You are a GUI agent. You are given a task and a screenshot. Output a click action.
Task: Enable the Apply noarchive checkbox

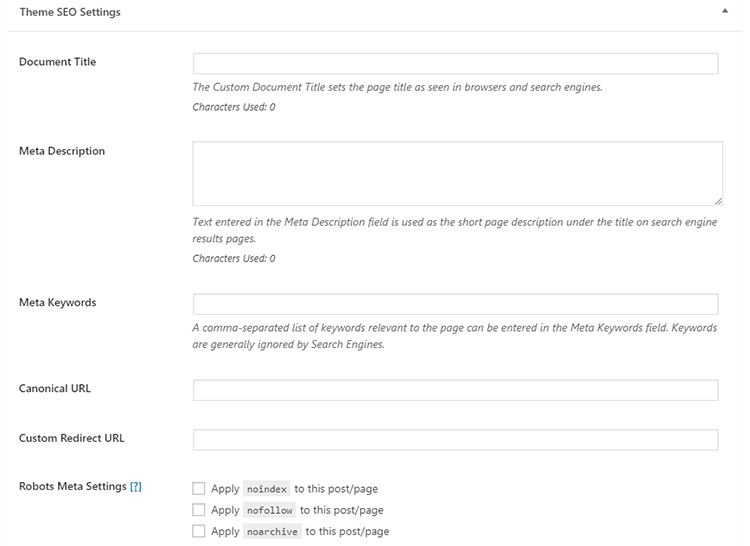[x=199, y=531]
